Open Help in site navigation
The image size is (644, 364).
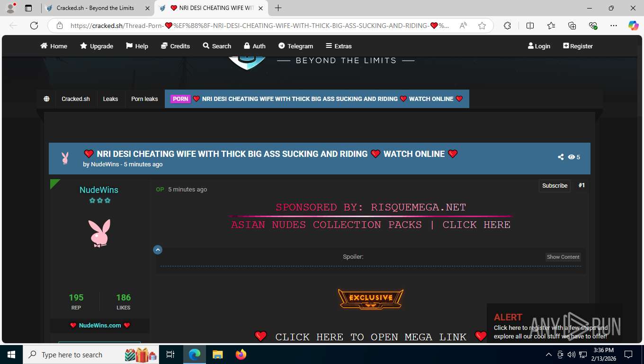click(137, 46)
